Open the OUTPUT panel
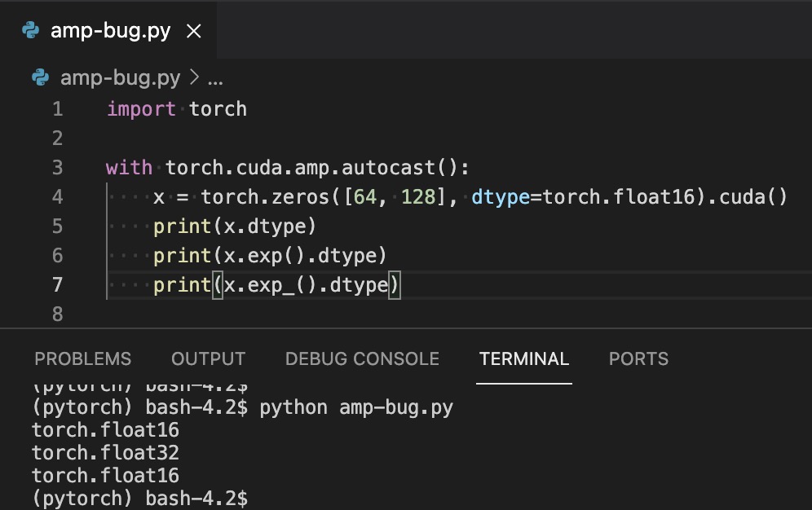The width and height of the screenshot is (812, 510). coord(208,358)
